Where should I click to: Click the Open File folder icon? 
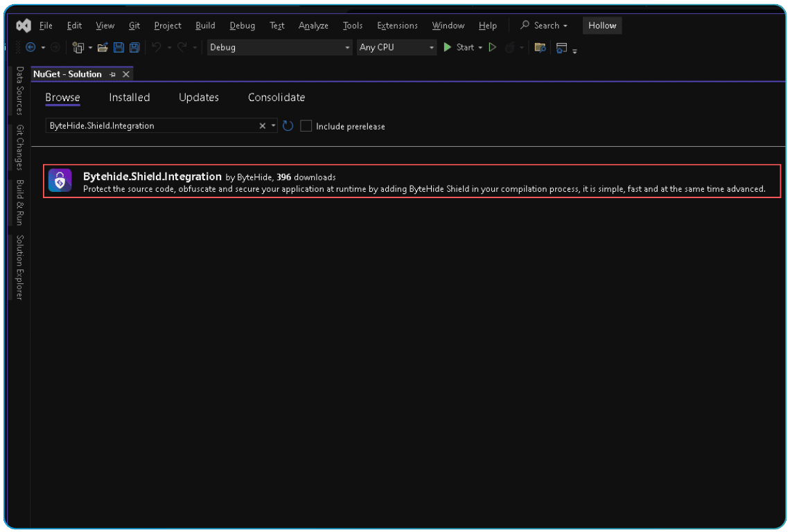pos(103,47)
